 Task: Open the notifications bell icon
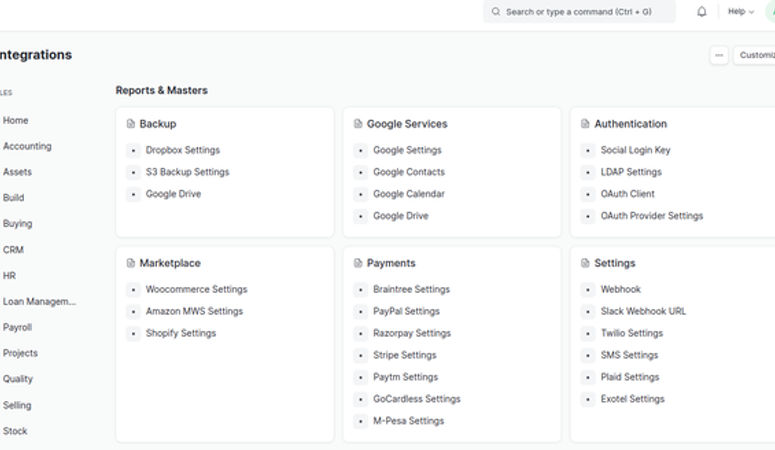pyautogui.click(x=702, y=12)
